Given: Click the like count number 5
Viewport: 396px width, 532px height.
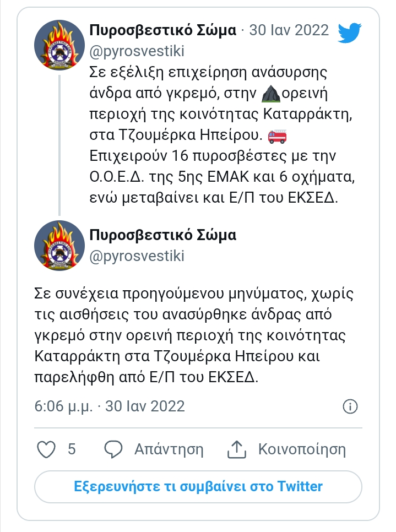Looking at the screenshot, I should (x=72, y=449).
